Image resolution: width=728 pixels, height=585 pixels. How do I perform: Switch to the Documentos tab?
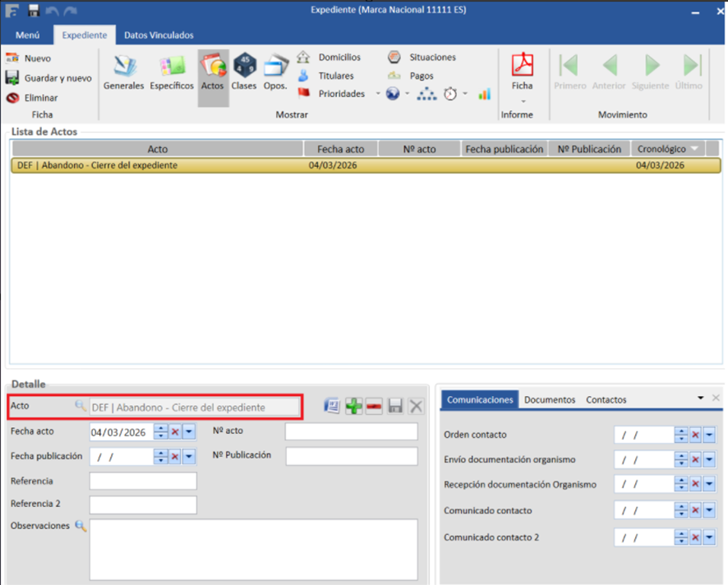550,400
